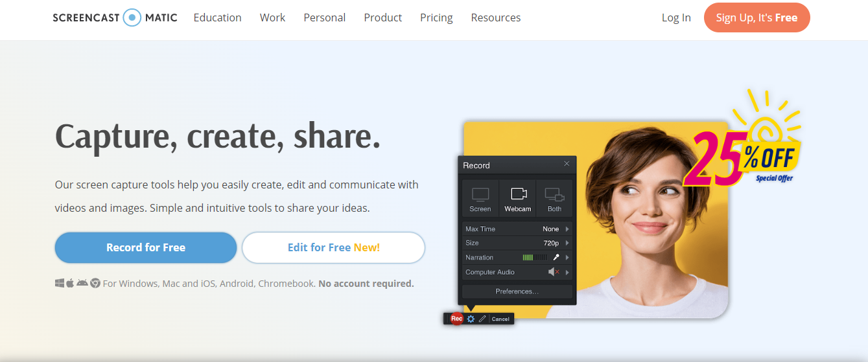This screenshot has width=868, height=362.
Task: Open the gear settings icon beside Rec
Action: point(471,319)
